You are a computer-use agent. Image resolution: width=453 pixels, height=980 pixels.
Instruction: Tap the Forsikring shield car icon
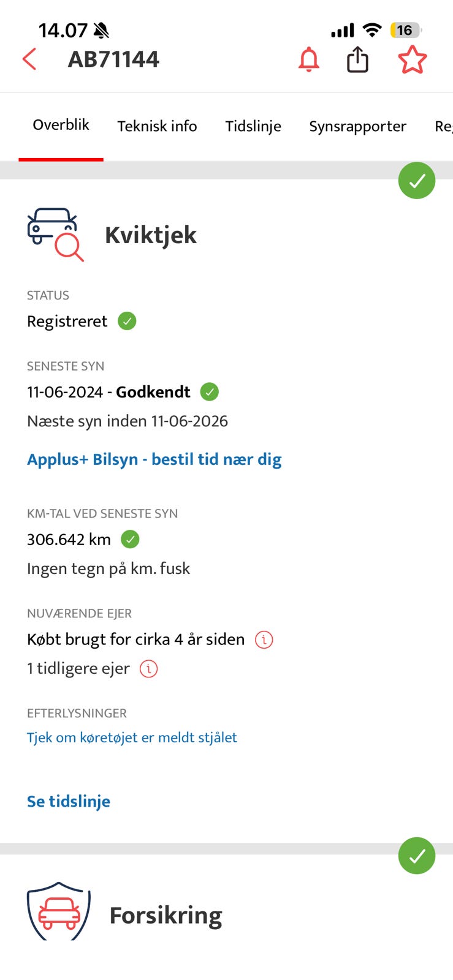pos(58,911)
